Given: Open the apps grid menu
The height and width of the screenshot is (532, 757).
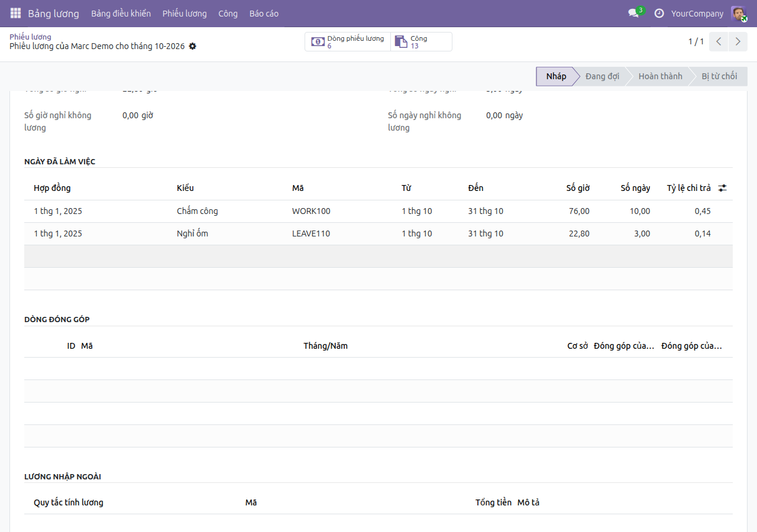Looking at the screenshot, I should pyautogui.click(x=15, y=13).
